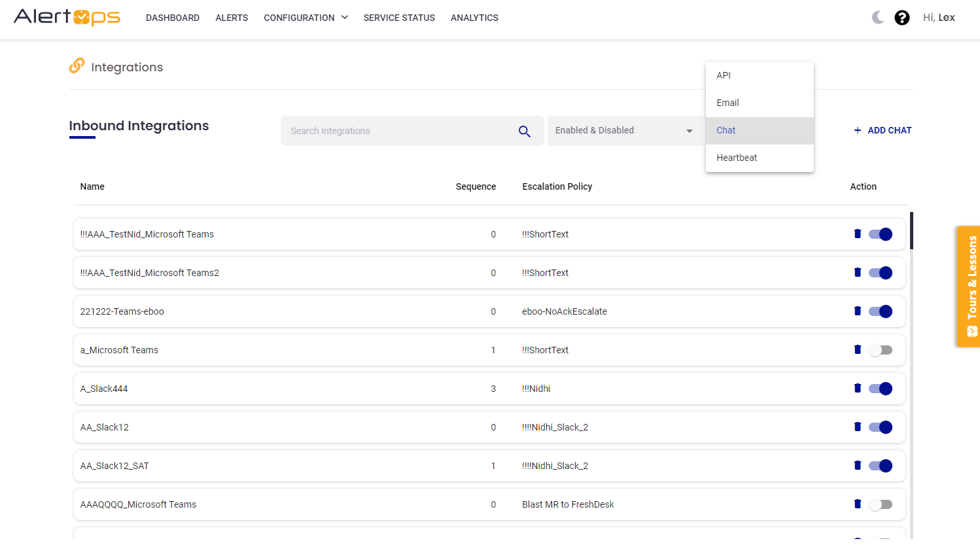The image size is (980, 560).
Task: Click the Add Chat button
Action: click(x=882, y=130)
